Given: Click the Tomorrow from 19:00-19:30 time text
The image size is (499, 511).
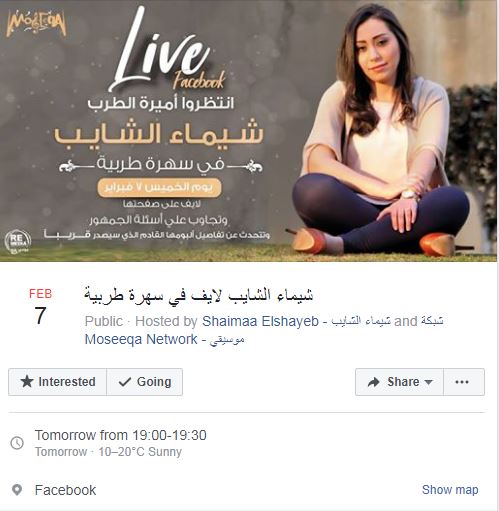Looking at the screenshot, I should click(x=121, y=435).
